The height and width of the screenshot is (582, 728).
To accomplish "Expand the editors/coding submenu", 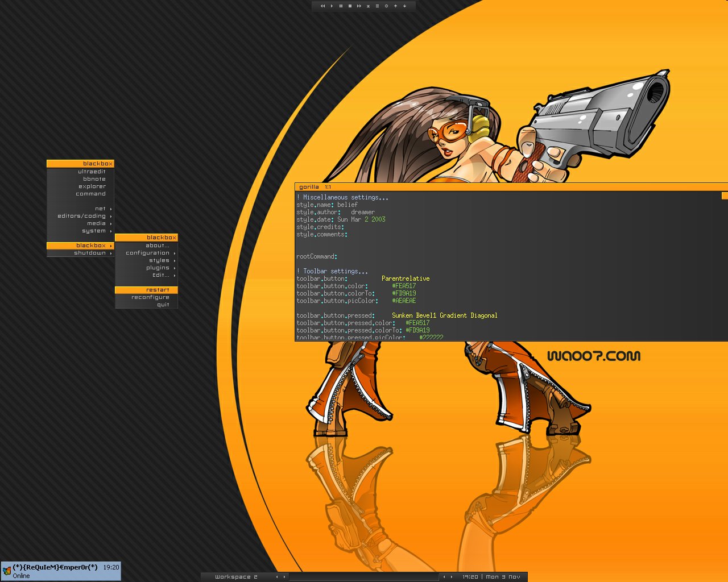I will [80, 216].
